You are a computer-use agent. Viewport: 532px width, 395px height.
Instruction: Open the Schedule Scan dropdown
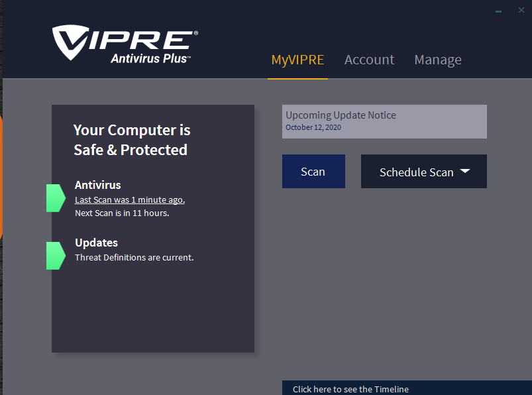[x=424, y=172]
